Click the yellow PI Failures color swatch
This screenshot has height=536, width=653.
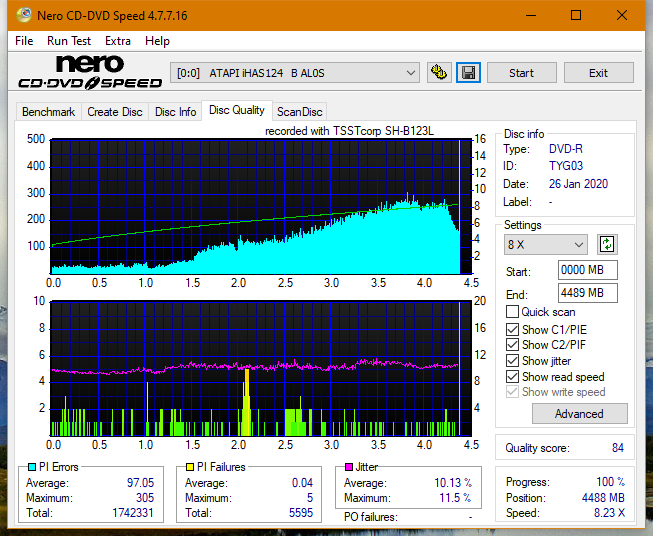point(190,467)
